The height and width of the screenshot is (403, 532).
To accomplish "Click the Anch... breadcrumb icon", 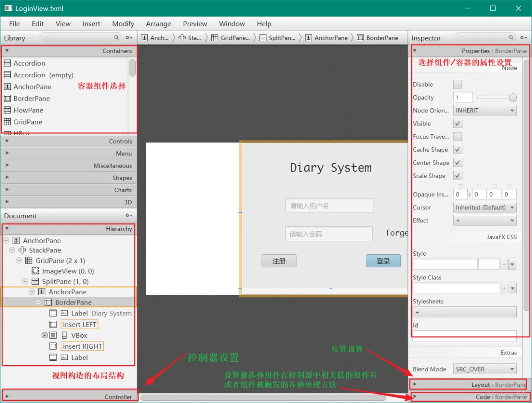I will (144, 38).
